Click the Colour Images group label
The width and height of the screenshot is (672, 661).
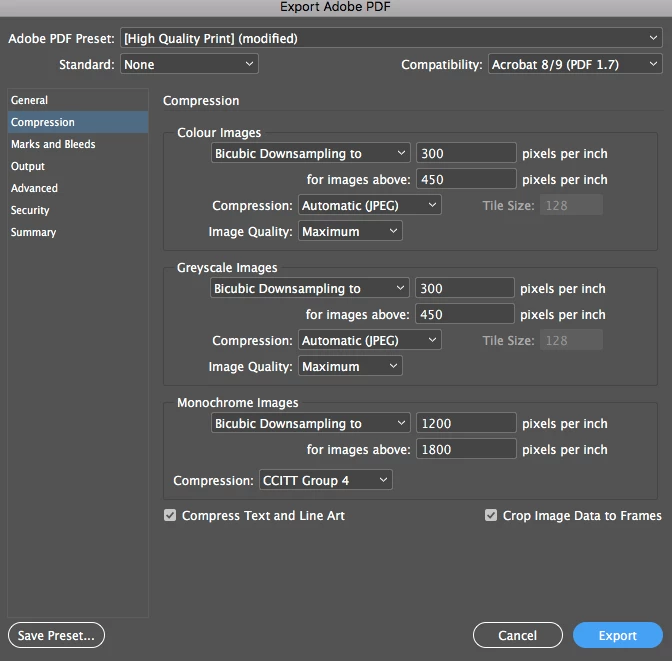(219, 133)
